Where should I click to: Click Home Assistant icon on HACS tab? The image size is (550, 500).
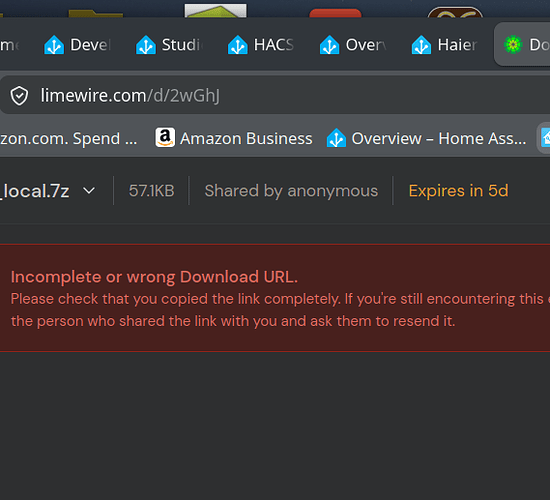[238, 45]
